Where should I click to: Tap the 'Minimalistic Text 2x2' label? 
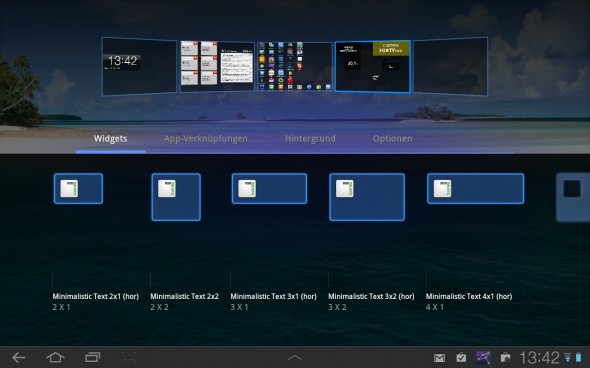pyautogui.click(x=184, y=296)
